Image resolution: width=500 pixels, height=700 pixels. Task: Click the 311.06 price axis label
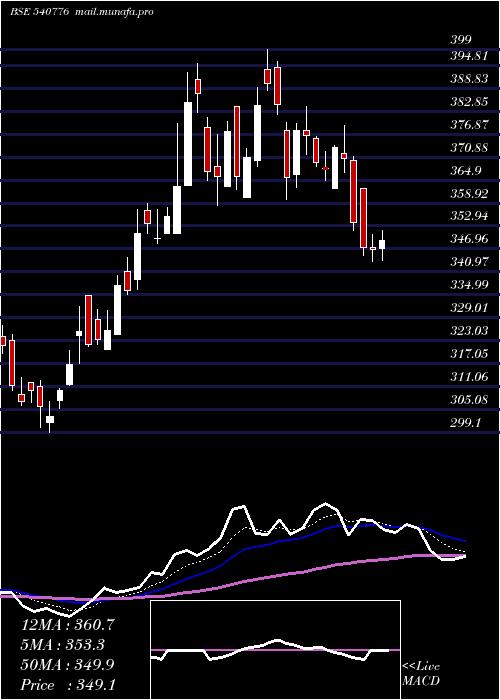[x=468, y=377]
